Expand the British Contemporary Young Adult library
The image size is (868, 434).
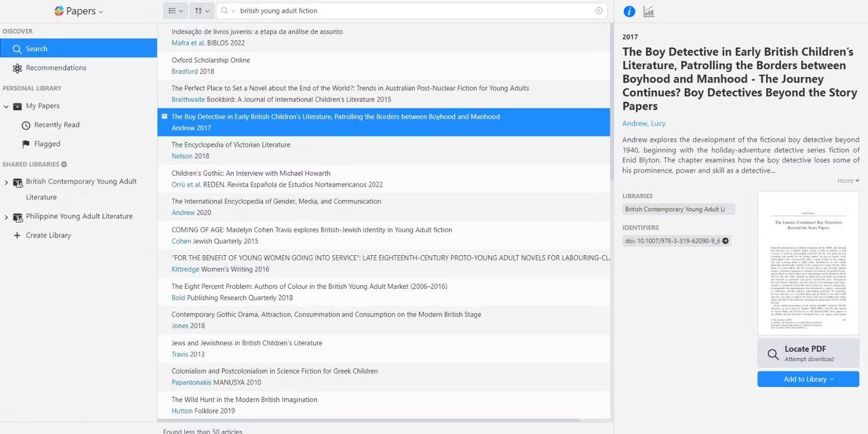point(6,182)
